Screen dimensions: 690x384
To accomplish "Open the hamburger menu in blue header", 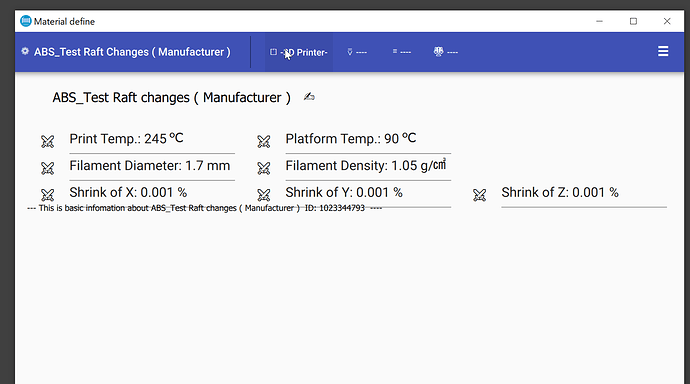I will point(663,51).
